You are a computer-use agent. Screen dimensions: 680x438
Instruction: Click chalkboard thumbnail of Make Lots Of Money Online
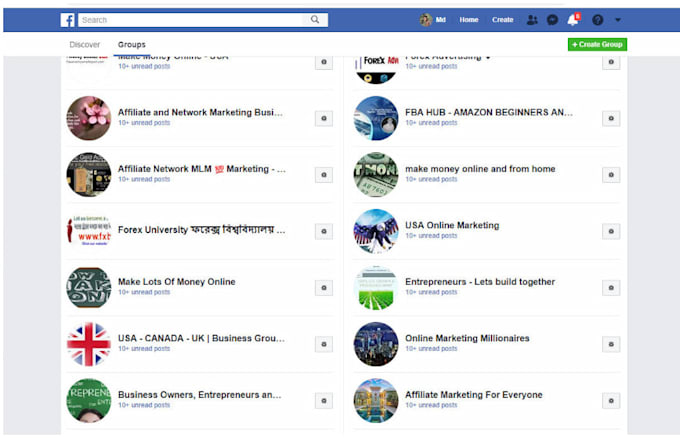tap(88, 288)
